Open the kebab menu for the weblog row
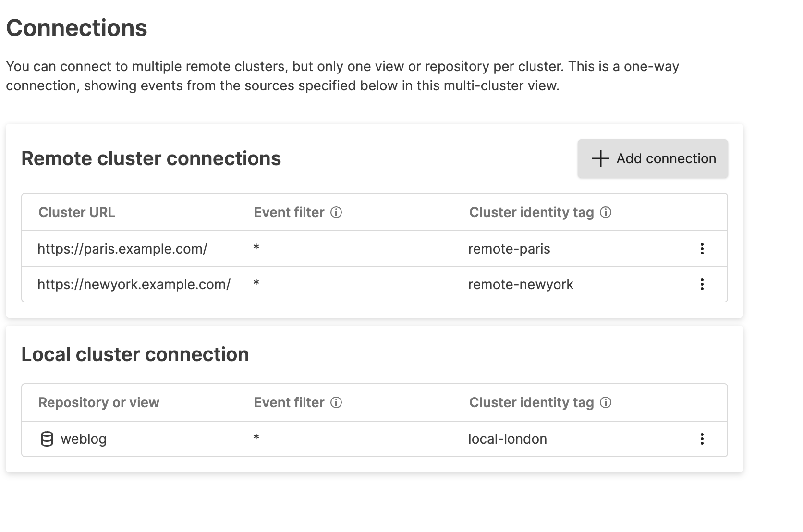The image size is (803, 532). click(x=702, y=439)
